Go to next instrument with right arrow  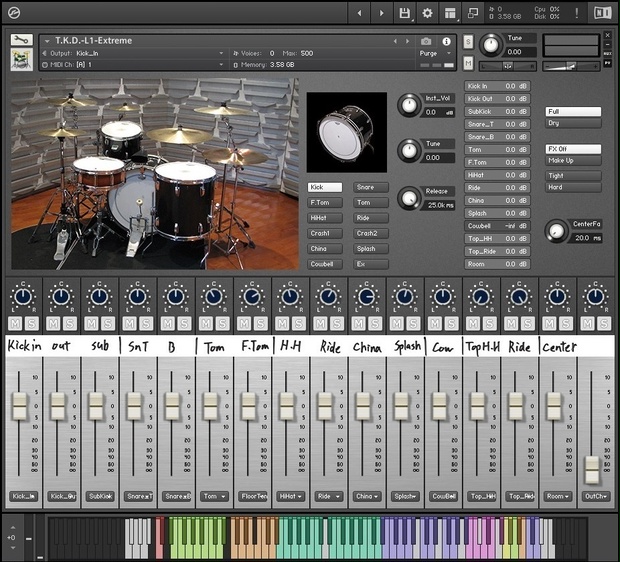coord(381,13)
